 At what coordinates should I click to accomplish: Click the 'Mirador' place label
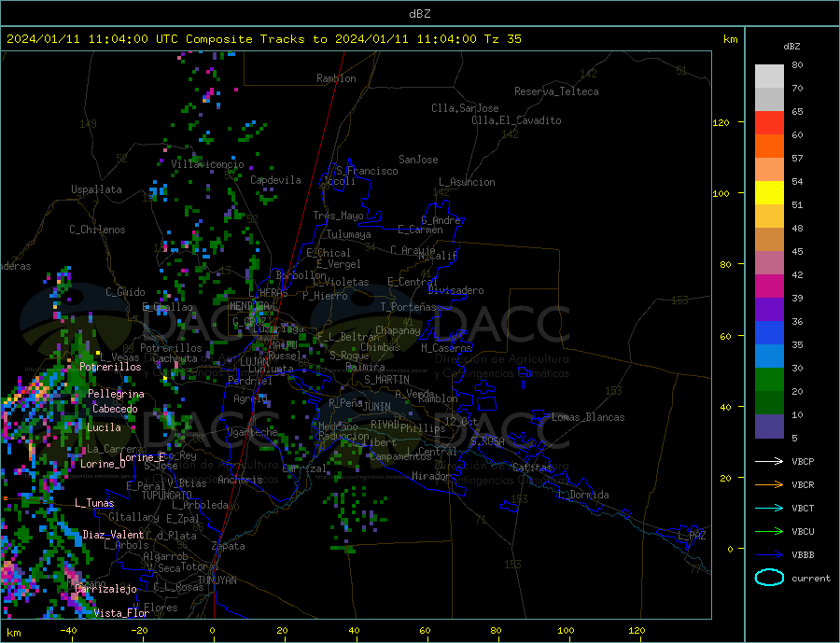(431, 476)
